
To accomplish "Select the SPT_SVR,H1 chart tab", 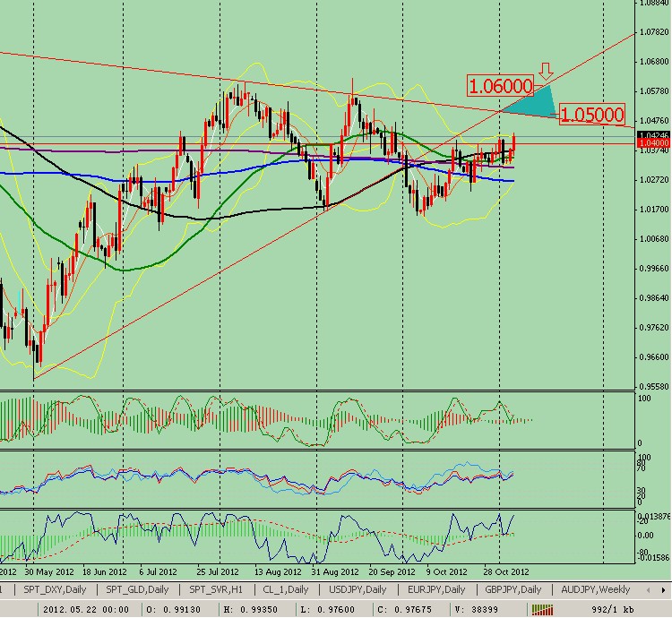I will point(216,589).
